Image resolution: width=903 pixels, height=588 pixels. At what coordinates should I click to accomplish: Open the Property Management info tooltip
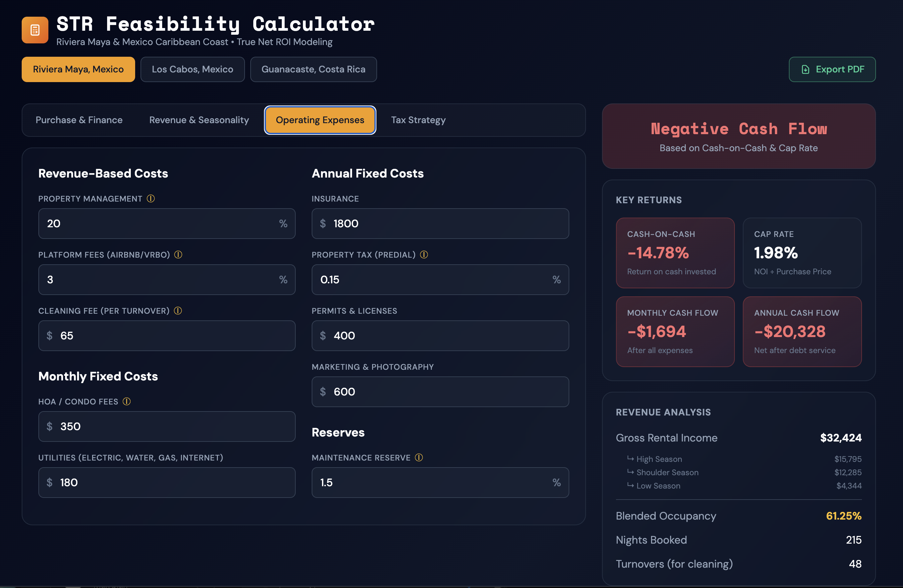pyautogui.click(x=151, y=198)
